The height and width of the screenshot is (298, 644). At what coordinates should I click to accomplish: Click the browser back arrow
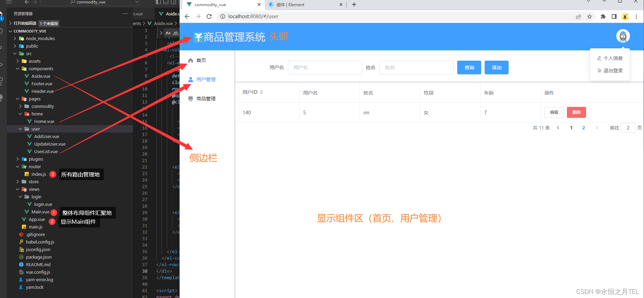pos(187,16)
